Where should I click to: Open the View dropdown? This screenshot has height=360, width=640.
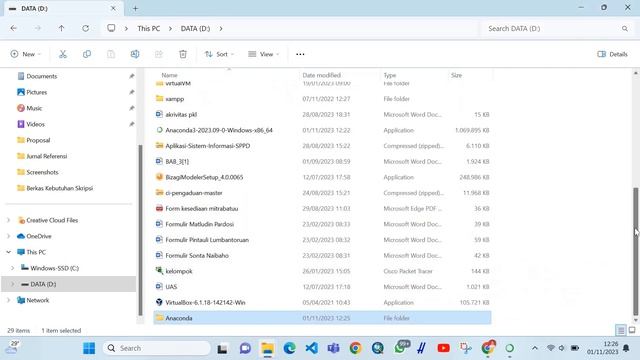coord(264,54)
